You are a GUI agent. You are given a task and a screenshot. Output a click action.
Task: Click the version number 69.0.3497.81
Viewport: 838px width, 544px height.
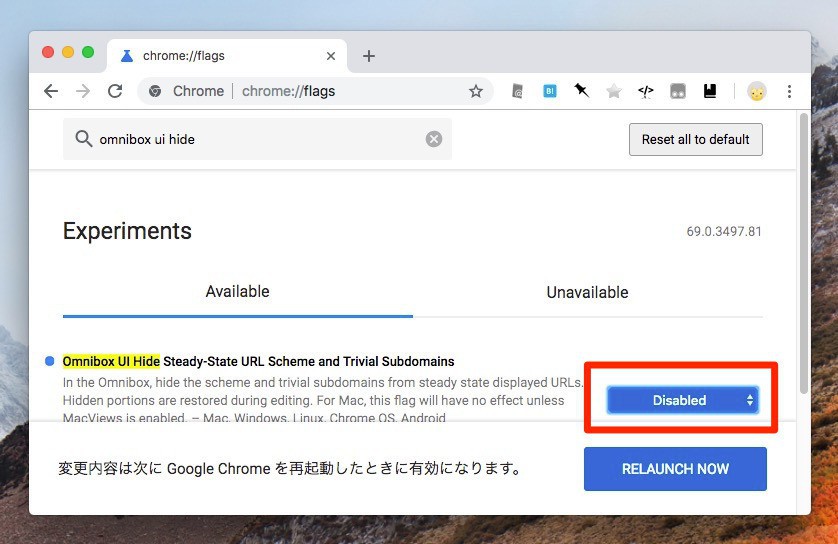[724, 231]
